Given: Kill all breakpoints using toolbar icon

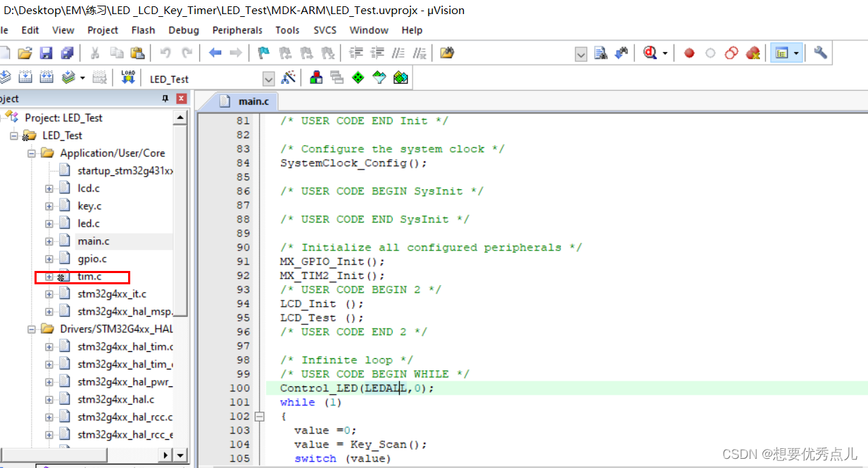Looking at the screenshot, I should pyautogui.click(x=752, y=52).
